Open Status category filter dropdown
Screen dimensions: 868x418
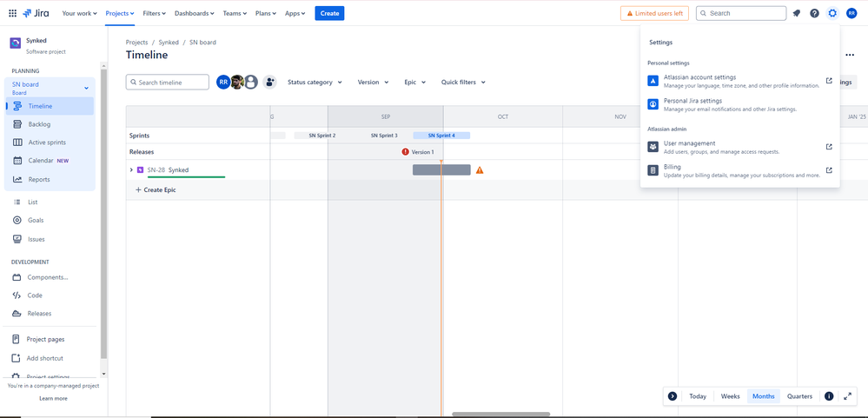pyautogui.click(x=315, y=82)
